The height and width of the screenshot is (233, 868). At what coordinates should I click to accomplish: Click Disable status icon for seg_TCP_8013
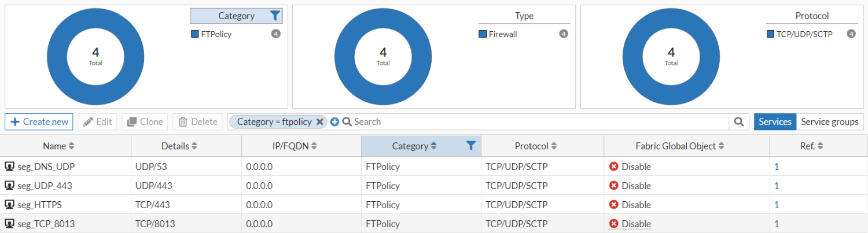point(614,224)
